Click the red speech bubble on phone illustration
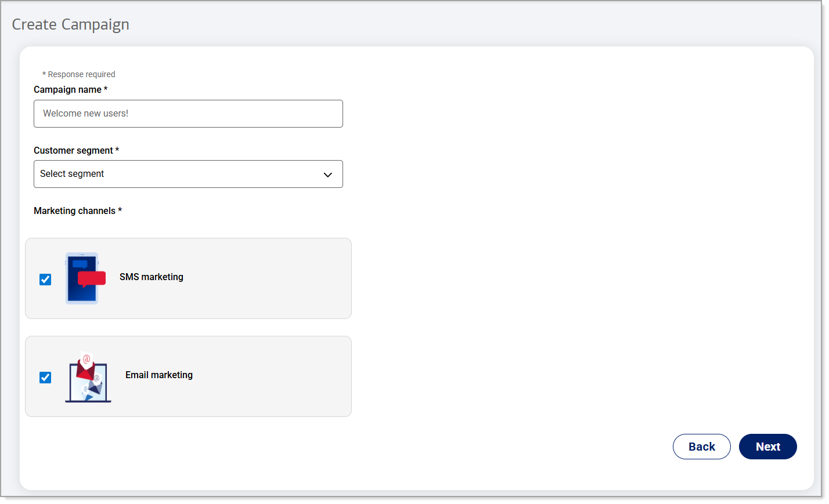 (x=92, y=279)
